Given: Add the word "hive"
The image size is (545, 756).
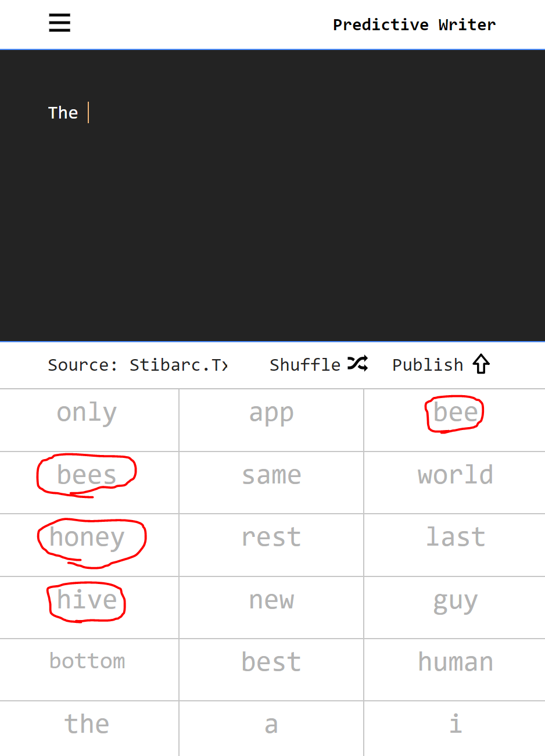Looking at the screenshot, I should point(87,600).
